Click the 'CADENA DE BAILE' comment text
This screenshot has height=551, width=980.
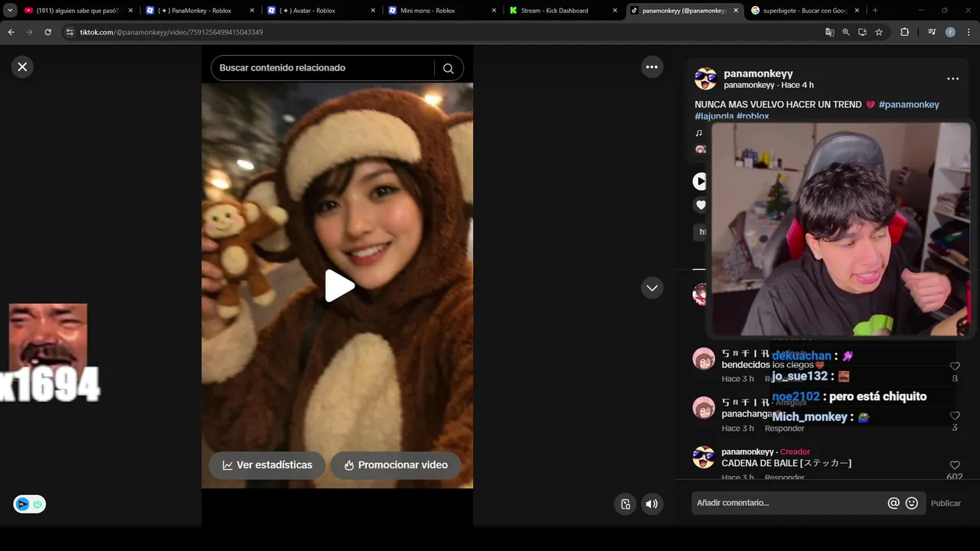(786, 463)
